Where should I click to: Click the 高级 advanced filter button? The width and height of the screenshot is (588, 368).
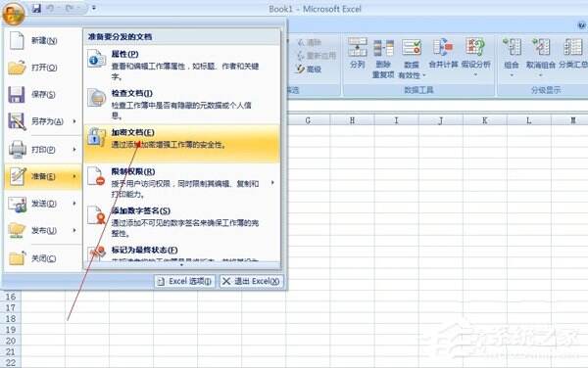(x=309, y=69)
